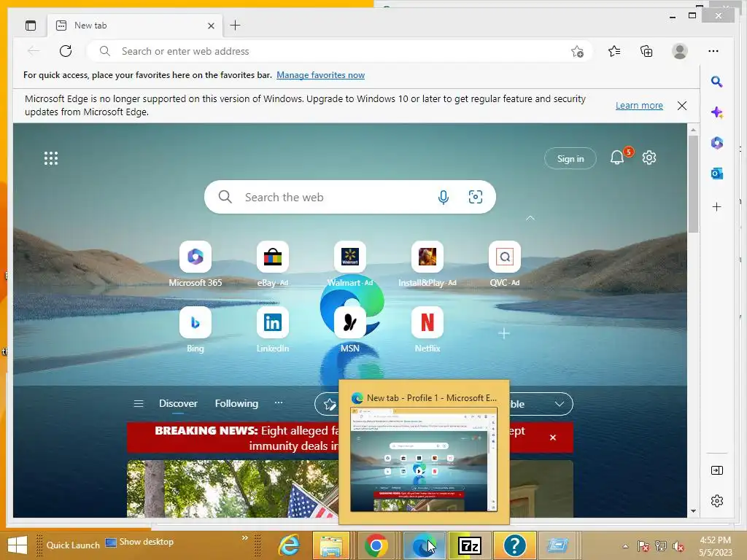747x560 pixels.
Task: Open Settings and more ellipsis menu
Action: click(713, 51)
